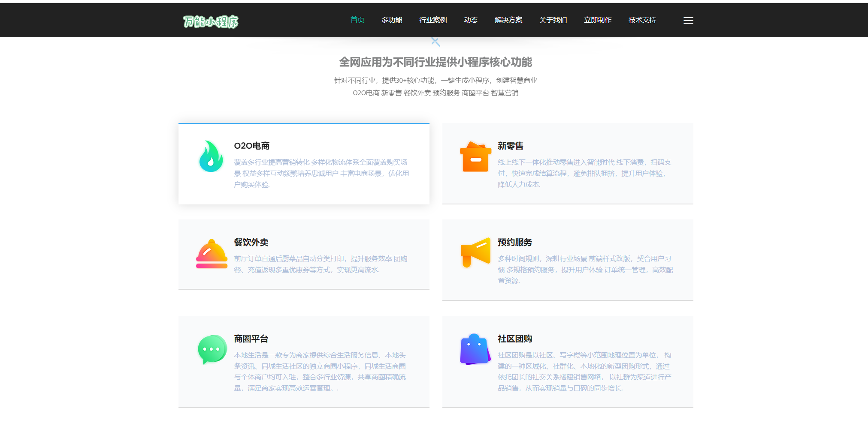Viewport: 868px width, 432px height.
Task: Click the megaphone 预约服务 icon
Action: pyautogui.click(x=475, y=252)
